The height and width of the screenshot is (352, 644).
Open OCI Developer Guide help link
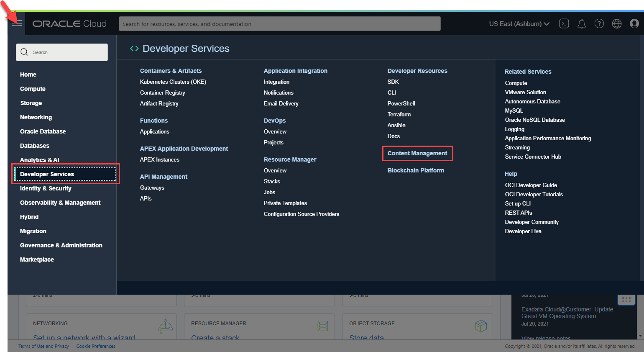[x=531, y=185]
